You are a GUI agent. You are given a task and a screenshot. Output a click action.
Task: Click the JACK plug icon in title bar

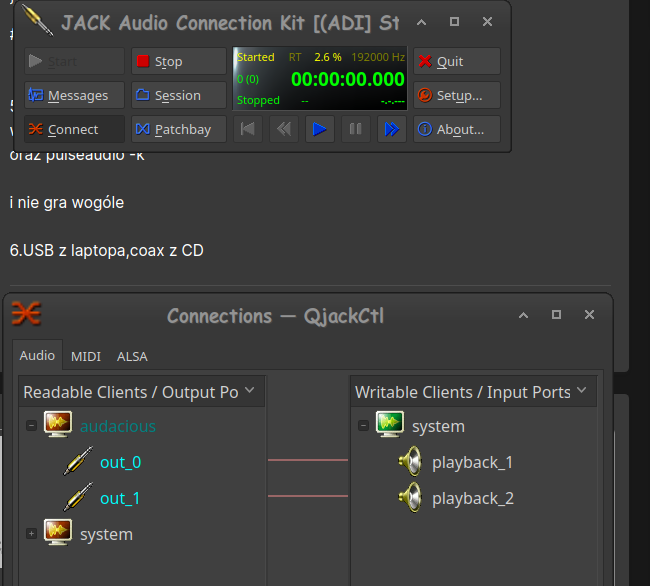37,20
